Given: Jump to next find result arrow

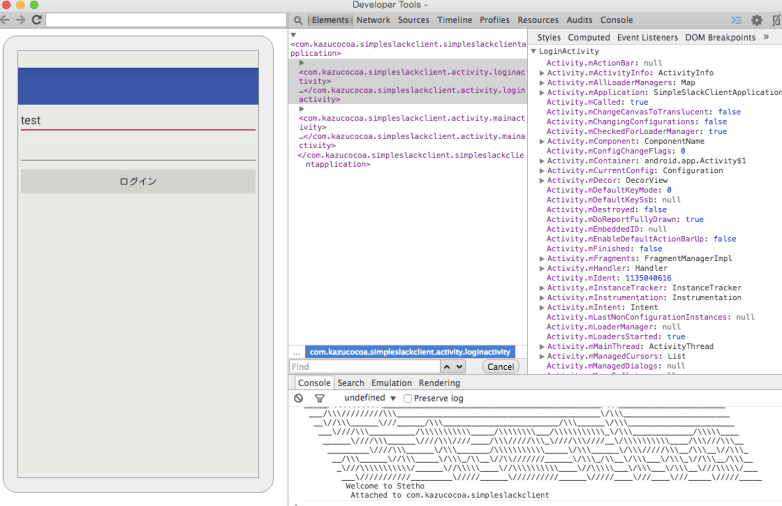Looking at the screenshot, I should coord(459,367).
